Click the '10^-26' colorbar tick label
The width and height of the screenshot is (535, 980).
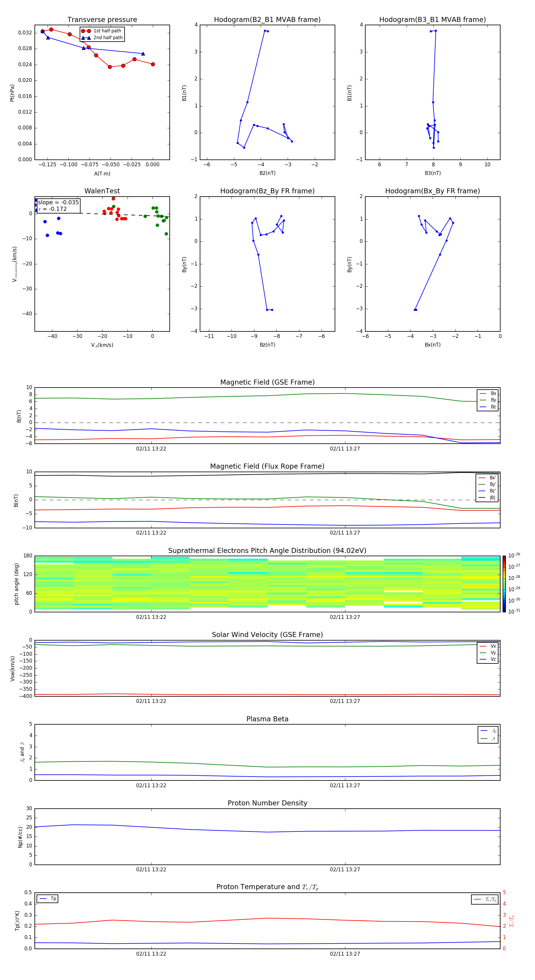(514, 555)
